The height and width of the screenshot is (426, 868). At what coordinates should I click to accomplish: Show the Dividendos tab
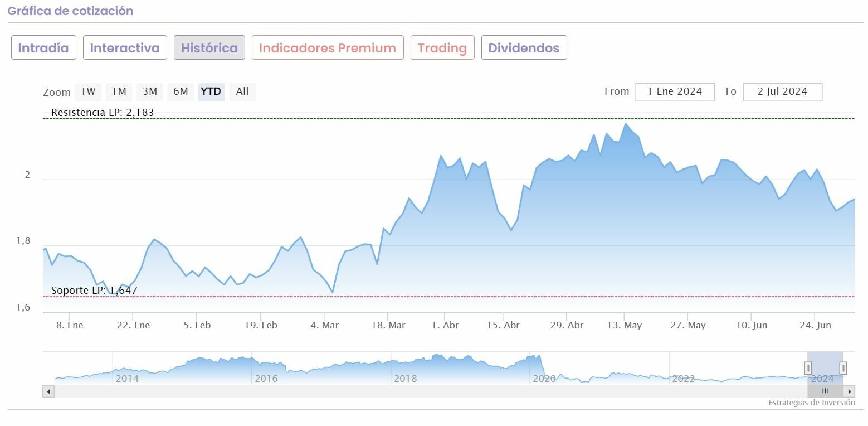tap(524, 48)
